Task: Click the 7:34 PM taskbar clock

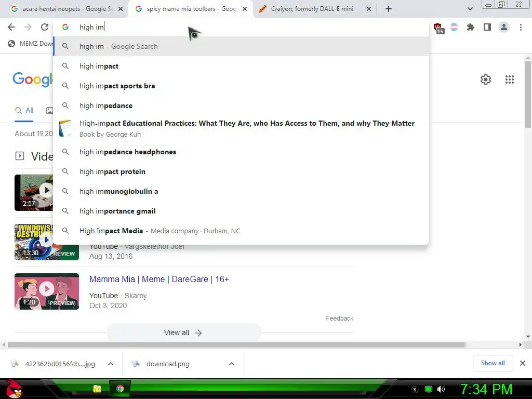Action: coord(486,389)
